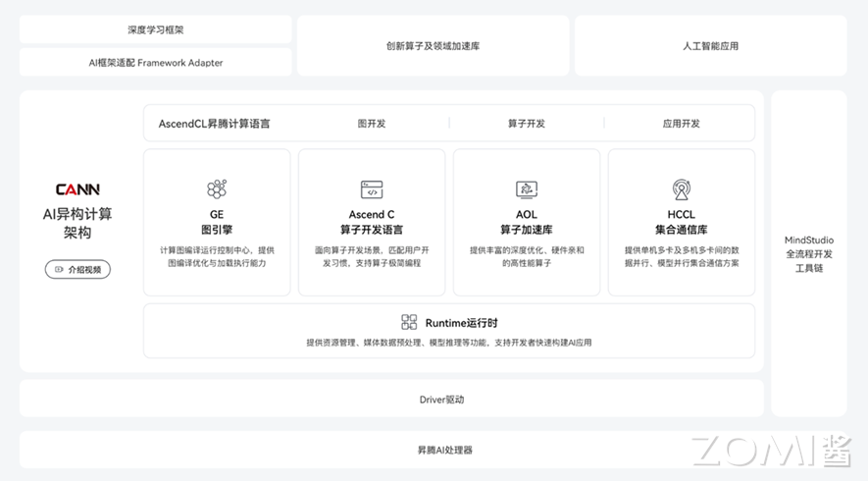Click the CANN logo

pos(77,189)
